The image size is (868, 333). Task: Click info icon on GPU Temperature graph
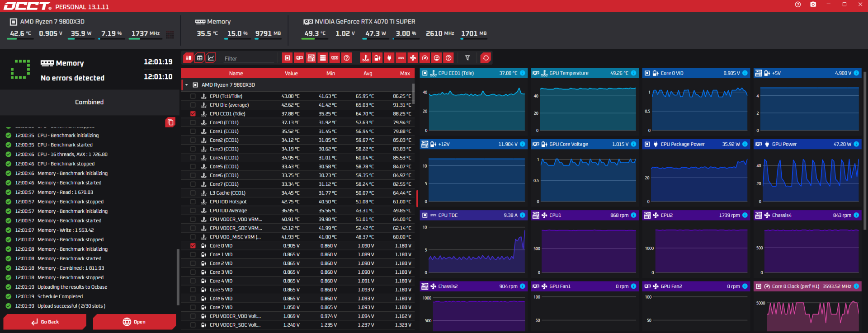click(633, 73)
